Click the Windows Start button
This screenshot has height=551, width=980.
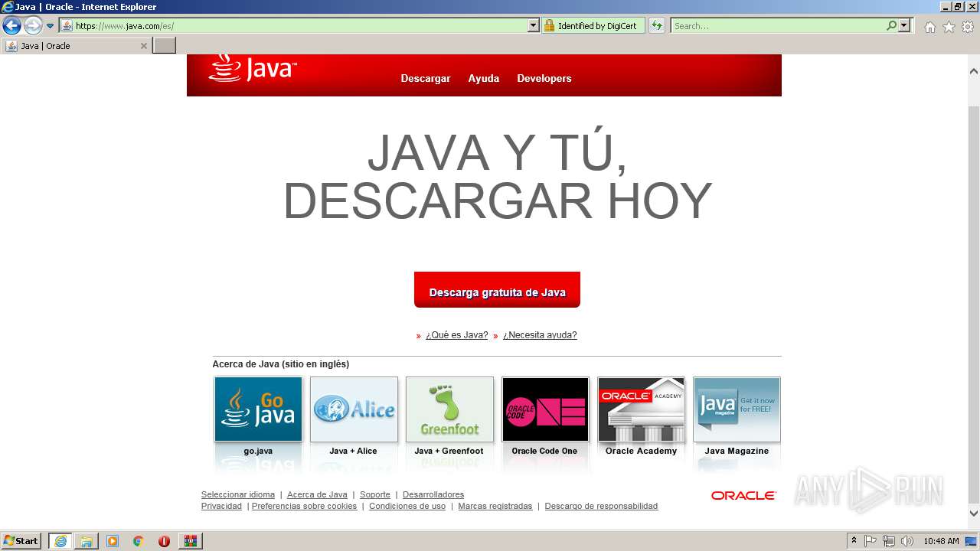(21, 540)
